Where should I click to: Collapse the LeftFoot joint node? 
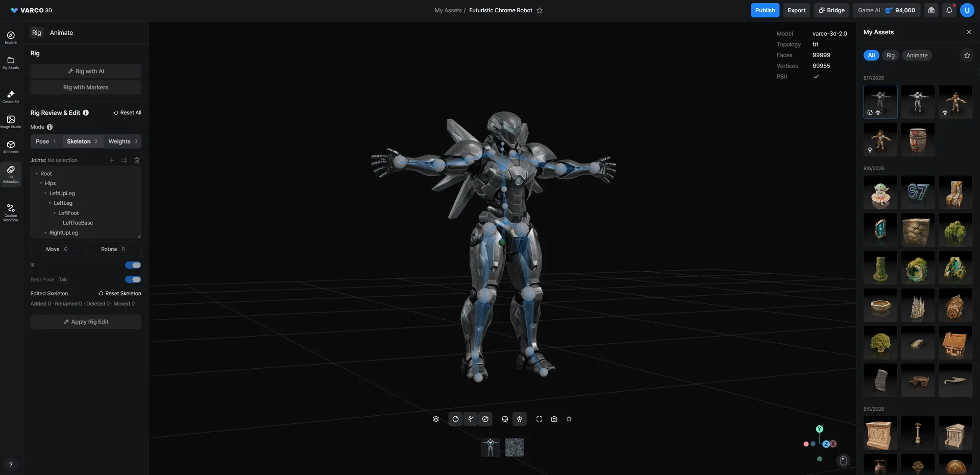coord(55,213)
